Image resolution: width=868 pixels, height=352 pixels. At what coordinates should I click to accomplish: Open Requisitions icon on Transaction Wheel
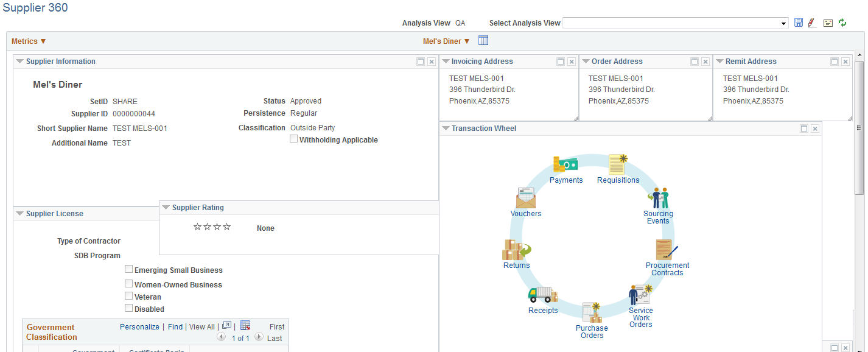618,164
